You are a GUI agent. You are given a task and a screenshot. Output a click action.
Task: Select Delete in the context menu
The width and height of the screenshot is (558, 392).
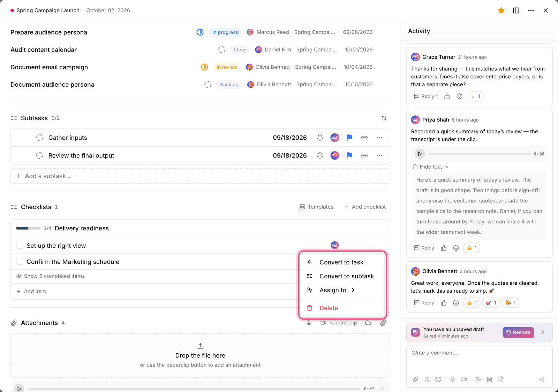[x=342, y=308]
